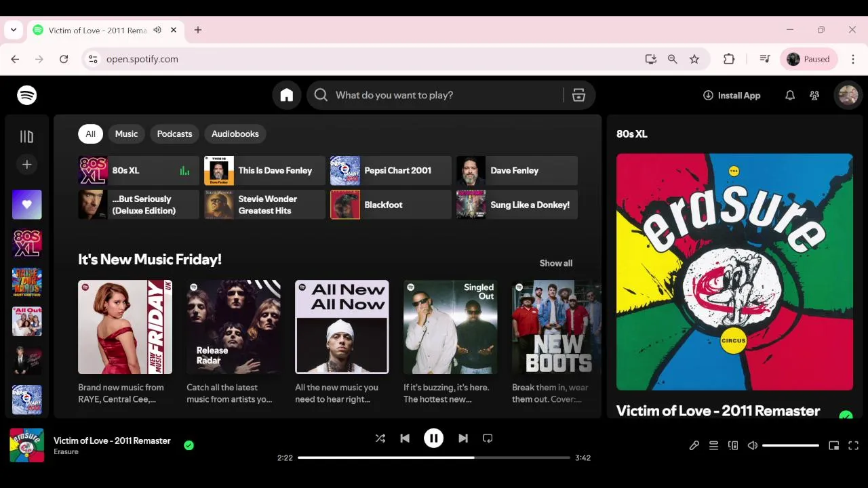Open Chrome extensions puzzle icon
The height and width of the screenshot is (488, 868).
click(729, 60)
